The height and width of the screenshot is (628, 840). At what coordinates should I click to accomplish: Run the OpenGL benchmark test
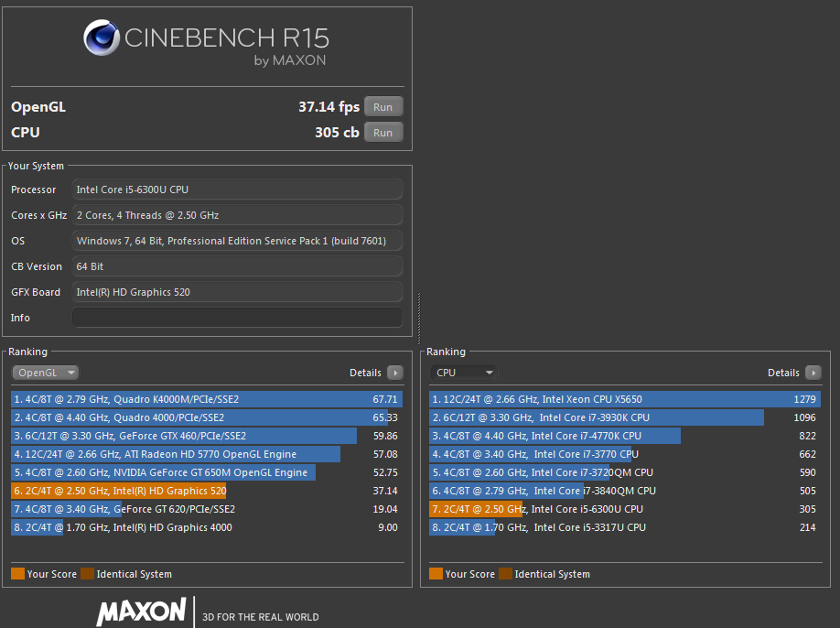[x=382, y=107]
